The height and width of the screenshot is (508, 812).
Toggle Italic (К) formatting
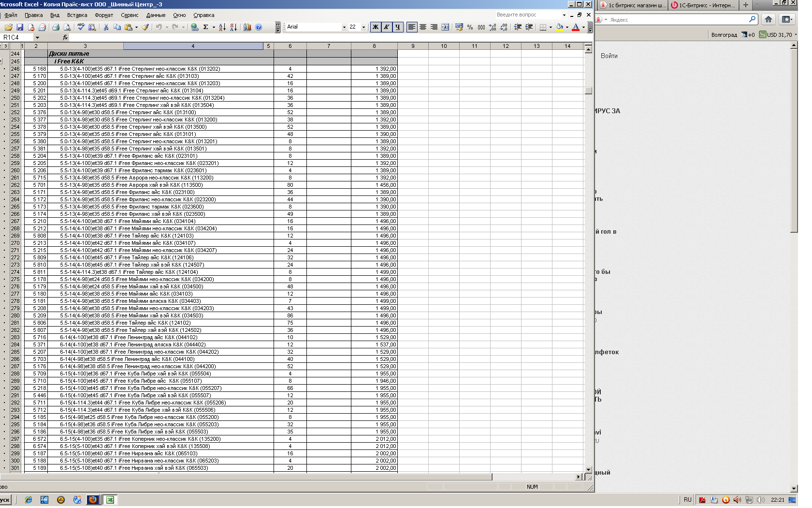point(387,27)
